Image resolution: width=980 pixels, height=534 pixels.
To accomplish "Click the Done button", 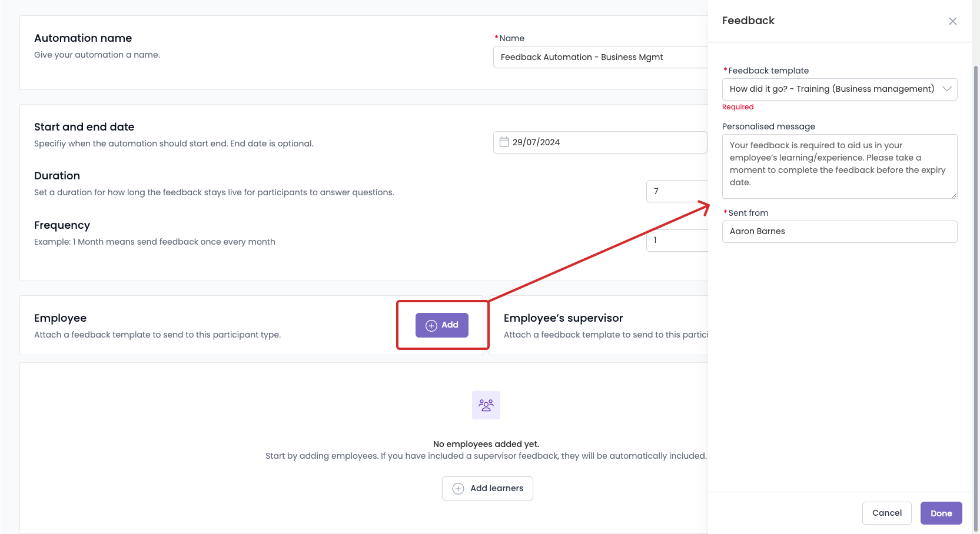I will click(x=941, y=513).
